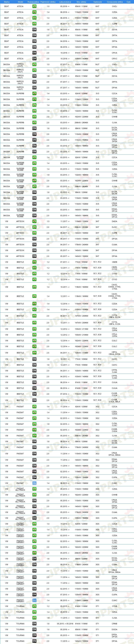Click diesel ON icon in BEETLE 09.2014 row

(34, 400)
